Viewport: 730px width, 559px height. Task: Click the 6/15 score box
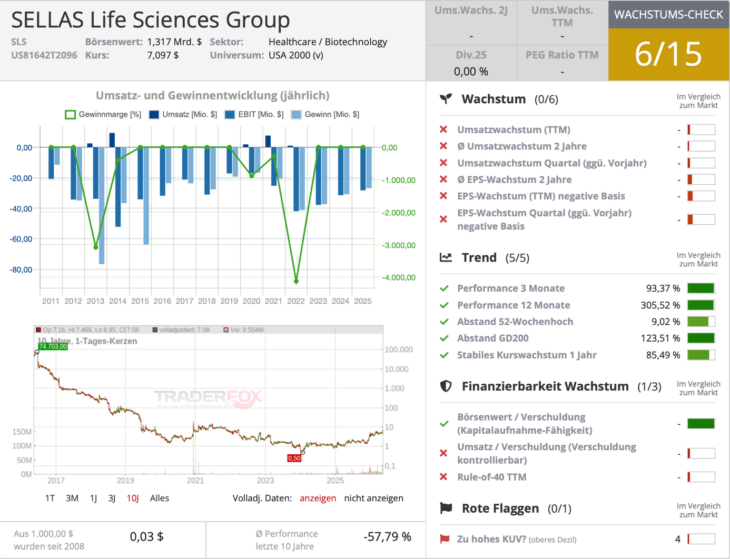(x=669, y=54)
